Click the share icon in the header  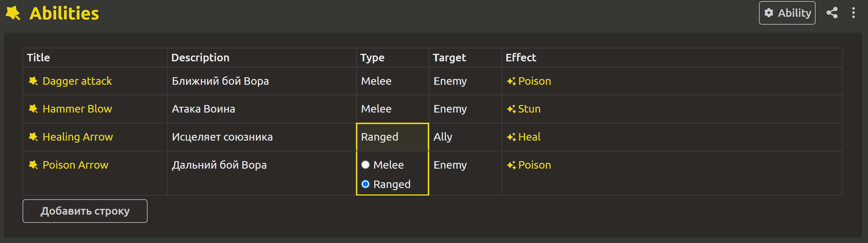[832, 13]
